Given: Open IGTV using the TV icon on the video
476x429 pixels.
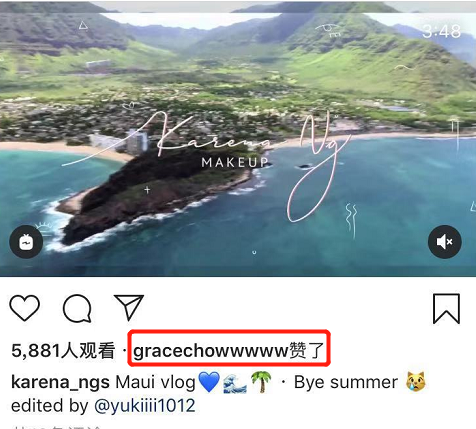Looking at the screenshot, I should click(26, 242).
